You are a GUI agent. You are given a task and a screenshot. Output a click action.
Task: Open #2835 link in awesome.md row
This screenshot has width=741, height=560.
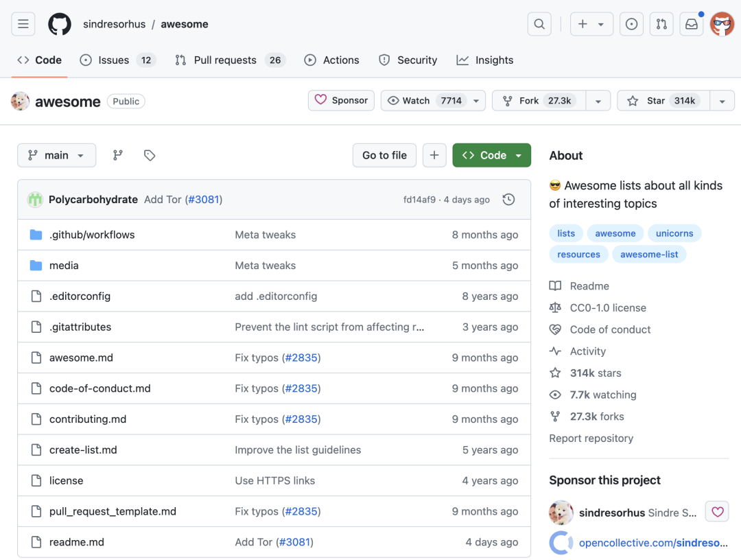[x=301, y=358]
